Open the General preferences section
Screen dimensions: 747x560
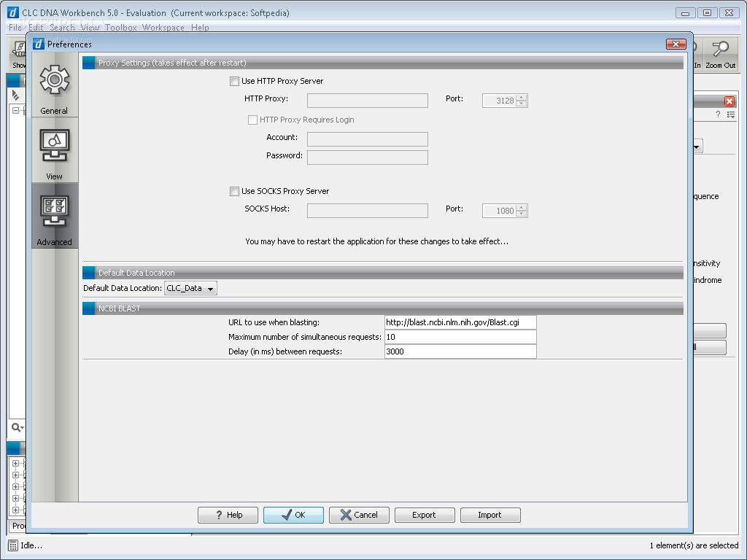coord(54,85)
